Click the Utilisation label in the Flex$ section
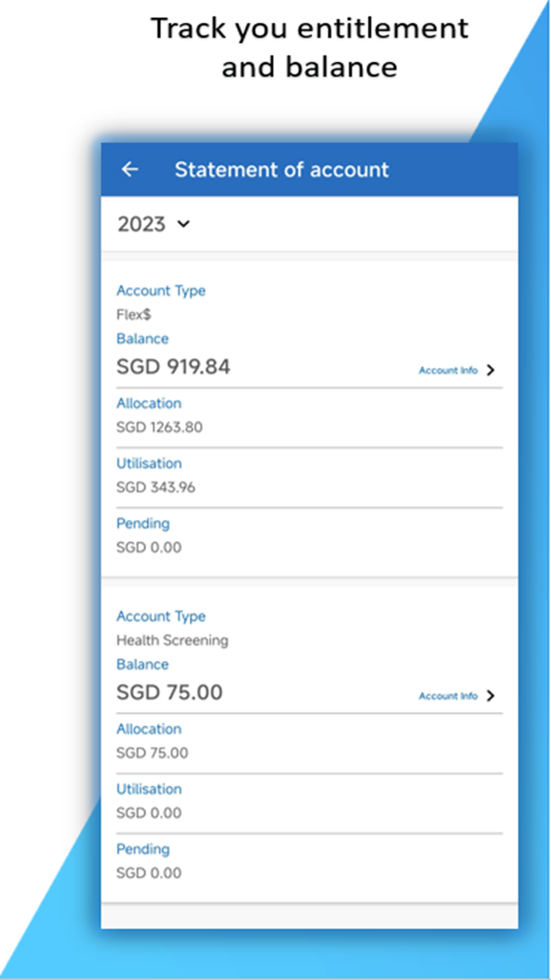Viewport: 551px width, 980px height. tap(149, 463)
